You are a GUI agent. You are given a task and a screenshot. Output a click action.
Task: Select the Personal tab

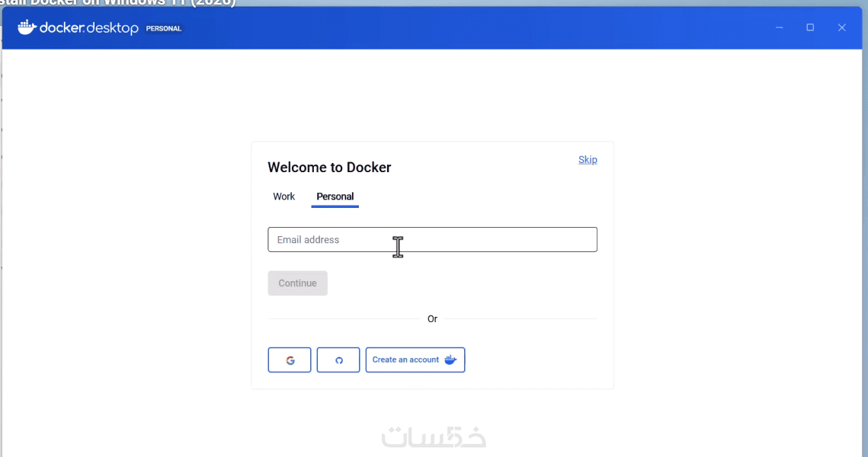coord(335,197)
